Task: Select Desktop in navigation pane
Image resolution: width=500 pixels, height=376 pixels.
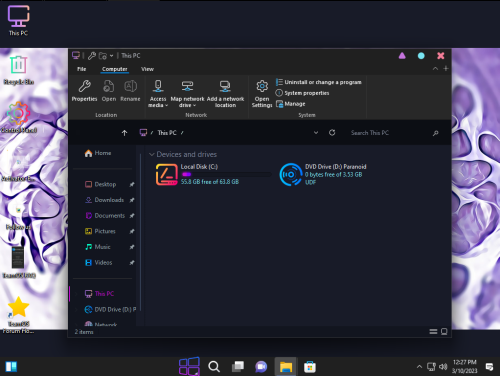Action: 100,184
